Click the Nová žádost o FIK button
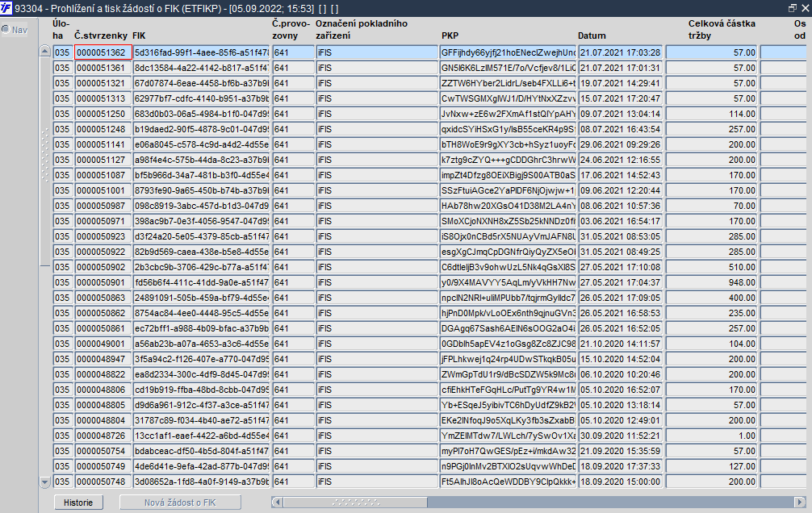Screen dimensions: 812x513 (180, 503)
